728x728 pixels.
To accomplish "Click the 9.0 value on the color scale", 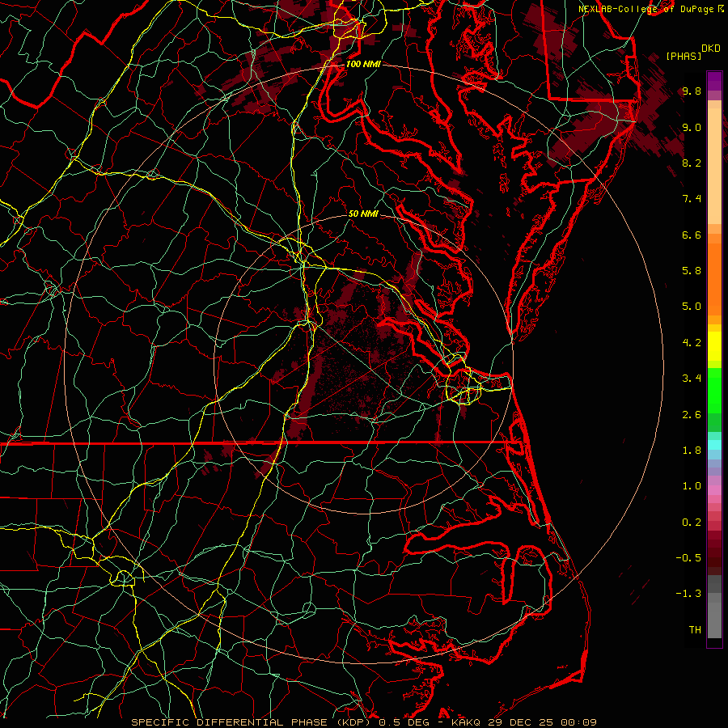I will click(x=692, y=127).
